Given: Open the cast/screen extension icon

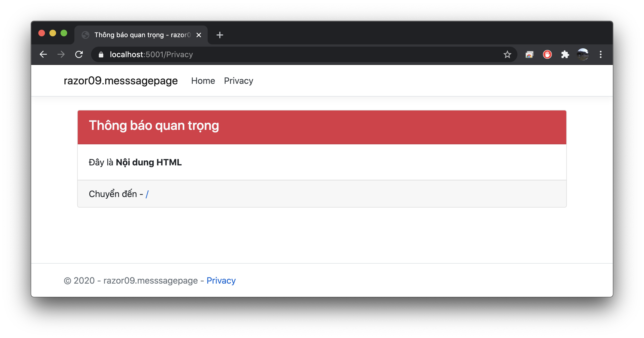Looking at the screenshot, I should click(x=529, y=54).
